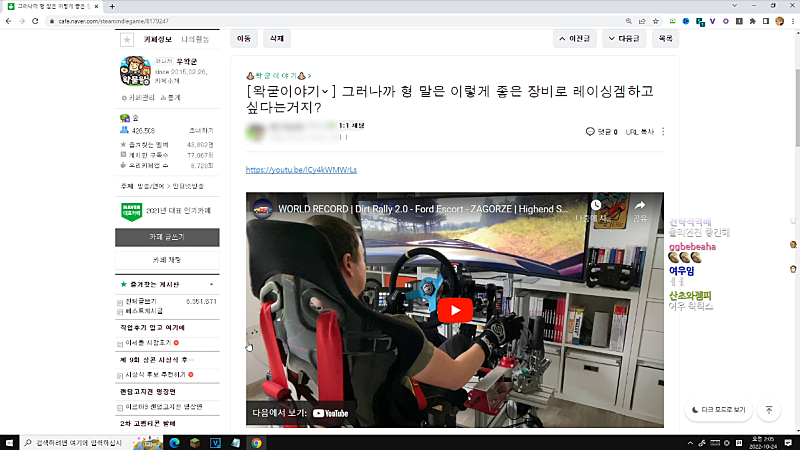
Task: Click the share page icon in address bar
Action: pos(642,21)
